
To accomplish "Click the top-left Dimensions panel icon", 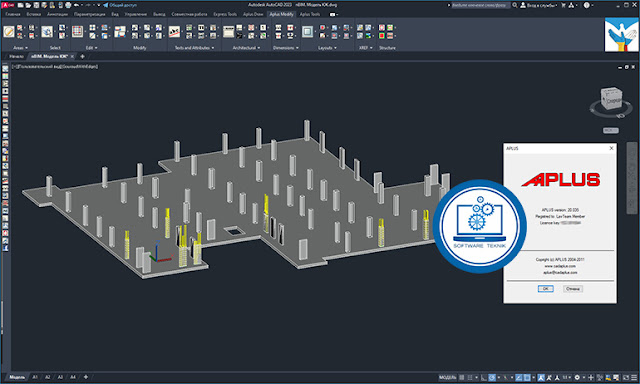I will click(x=278, y=28).
